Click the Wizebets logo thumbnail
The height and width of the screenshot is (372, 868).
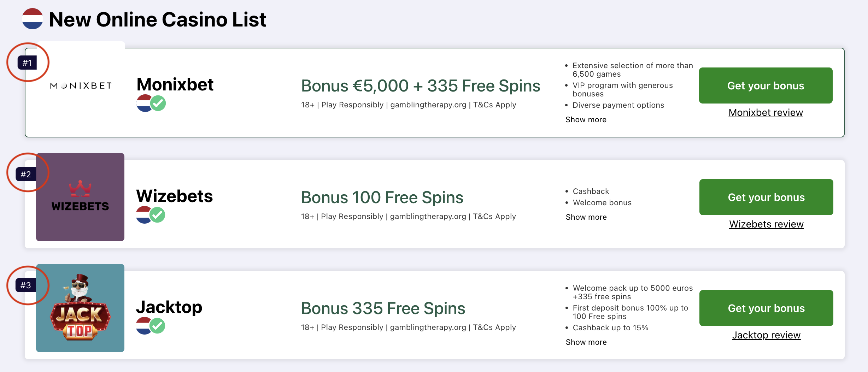pyautogui.click(x=80, y=197)
